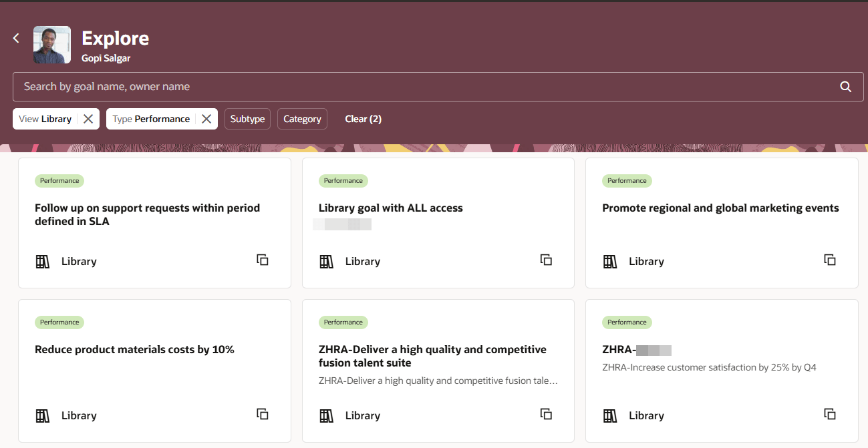868x448 pixels.
Task: Open the Subtype filter dropdown
Action: (247, 119)
